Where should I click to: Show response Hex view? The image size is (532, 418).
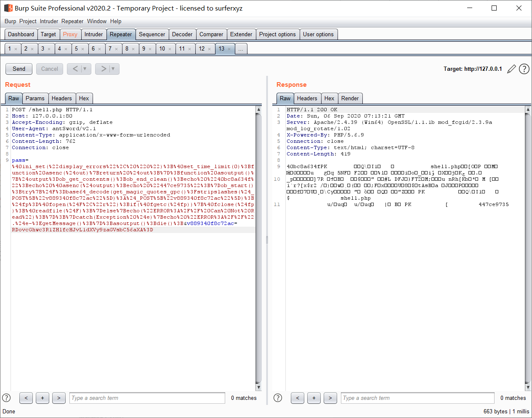pos(330,98)
